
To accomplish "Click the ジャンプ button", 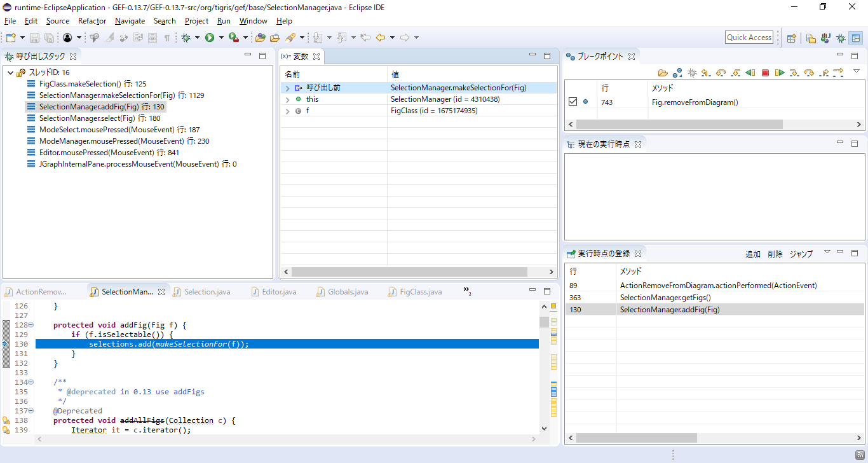I will [x=801, y=254].
